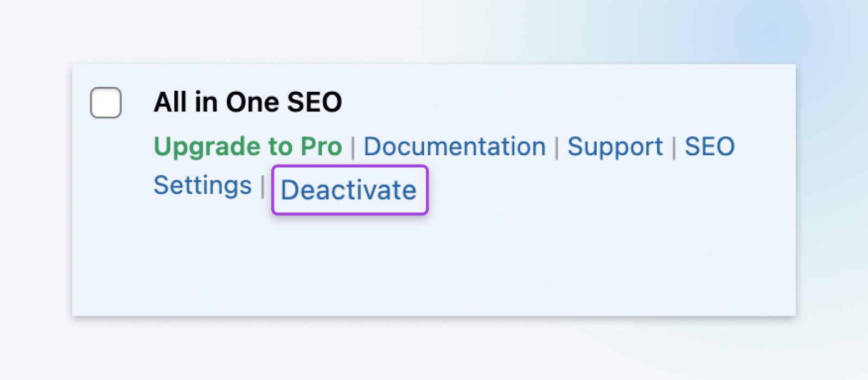Viewport: 868px width, 380px height.
Task: Click the 'SEO' word in the plugin title
Action: click(x=315, y=102)
